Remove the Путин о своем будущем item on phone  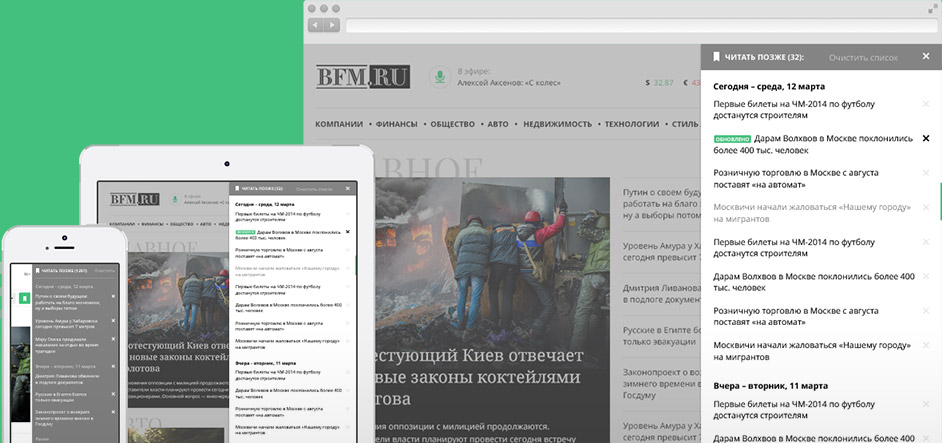[113, 296]
